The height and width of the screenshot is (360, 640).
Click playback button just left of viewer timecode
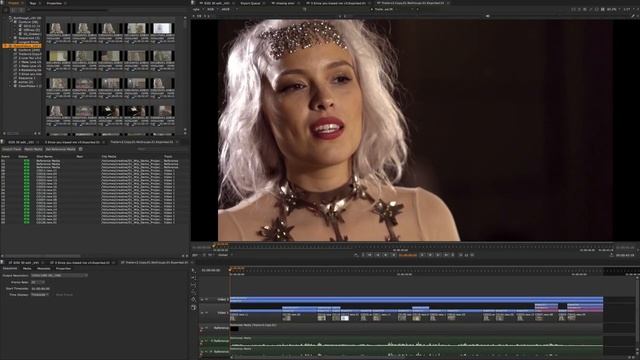tap(393, 255)
